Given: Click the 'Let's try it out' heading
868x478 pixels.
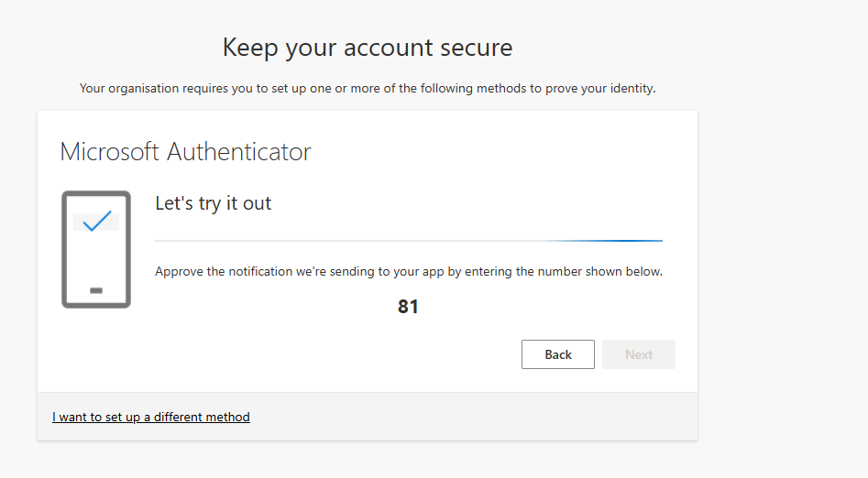Looking at the screenshot, I should [214, 203].
